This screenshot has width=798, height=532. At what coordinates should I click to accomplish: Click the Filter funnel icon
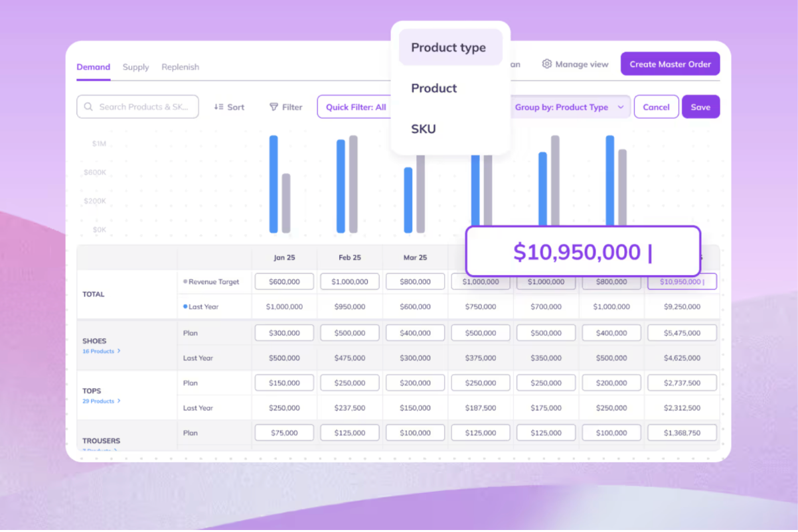click(274, 107)
